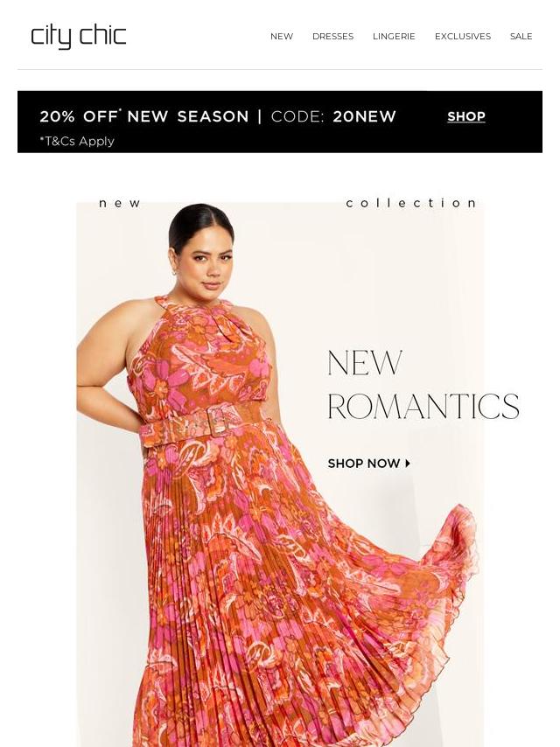Open the SALE menu item
The height and width of the screenshot is (747, 560).
[x=521, y=36]
